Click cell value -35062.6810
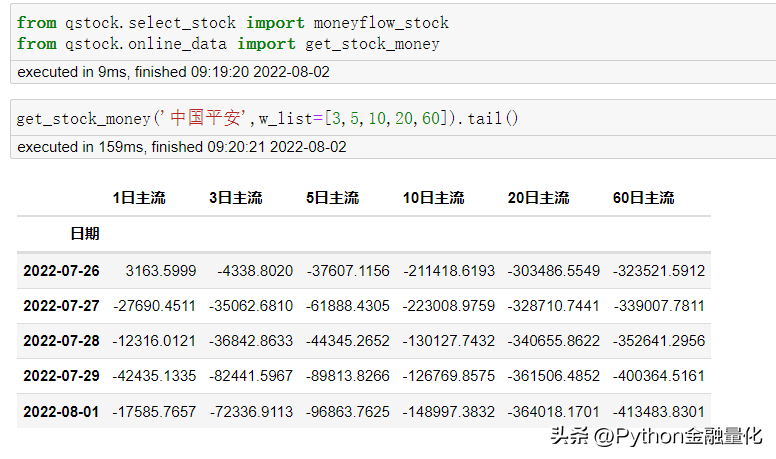The height and width of the screenshot is (459, 776). tap(251, 306)
